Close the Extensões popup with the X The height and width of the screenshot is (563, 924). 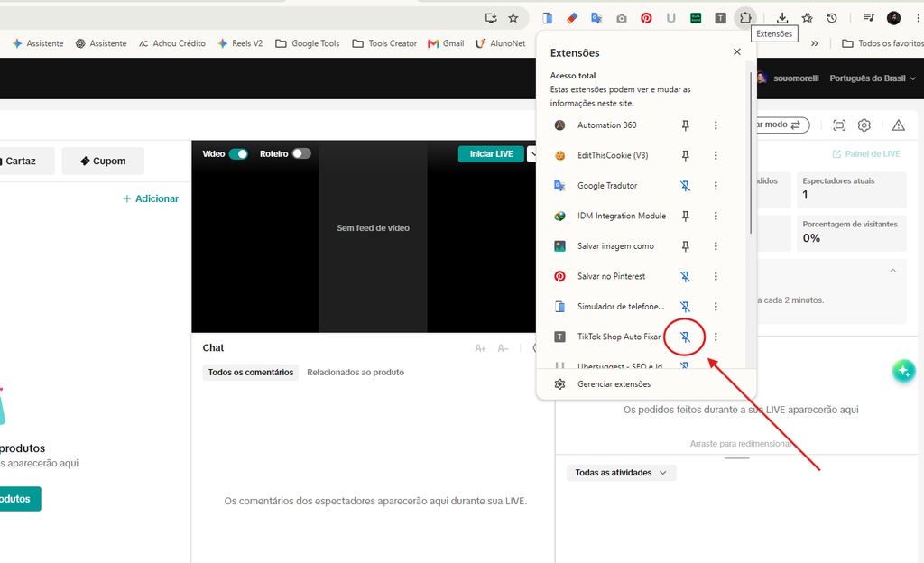[x=736, y=51]
